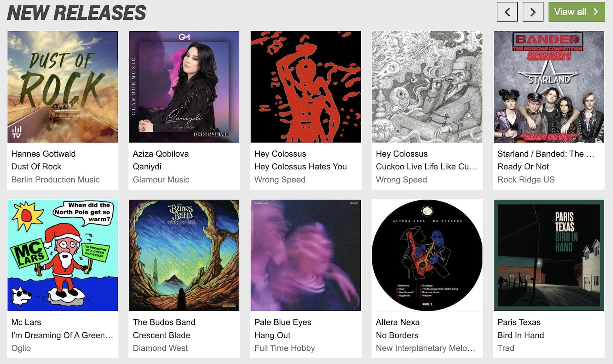
Task: Open artist link Hannes Gottwald
Action: click(x=43, y=154)
